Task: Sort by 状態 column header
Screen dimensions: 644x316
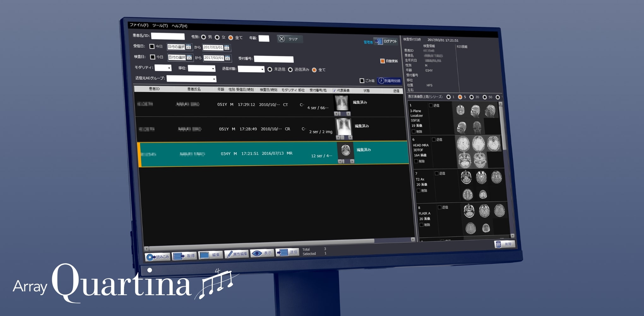Action: click(367, 91)
